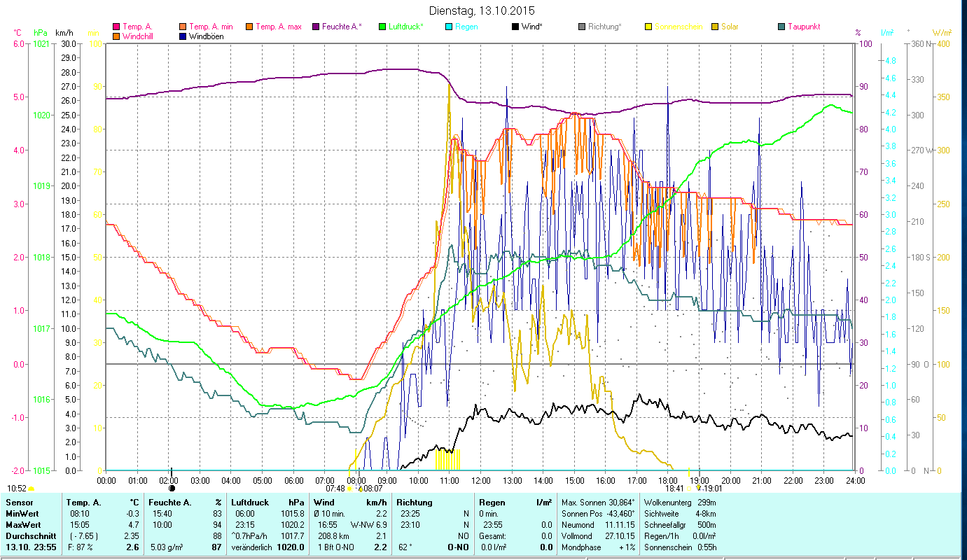Click the pink Temp. A. legend square

(x=116, y=27)
